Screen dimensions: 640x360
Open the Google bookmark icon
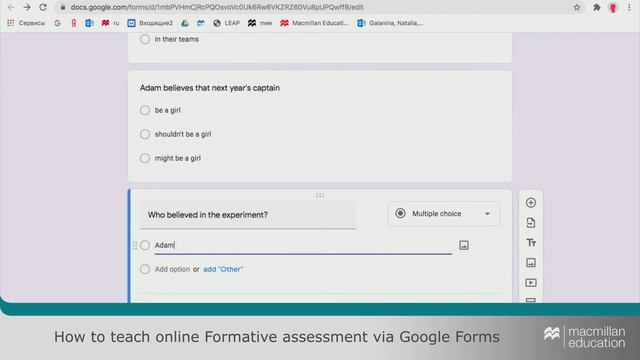pyautogui.click(x=58, y=23)
